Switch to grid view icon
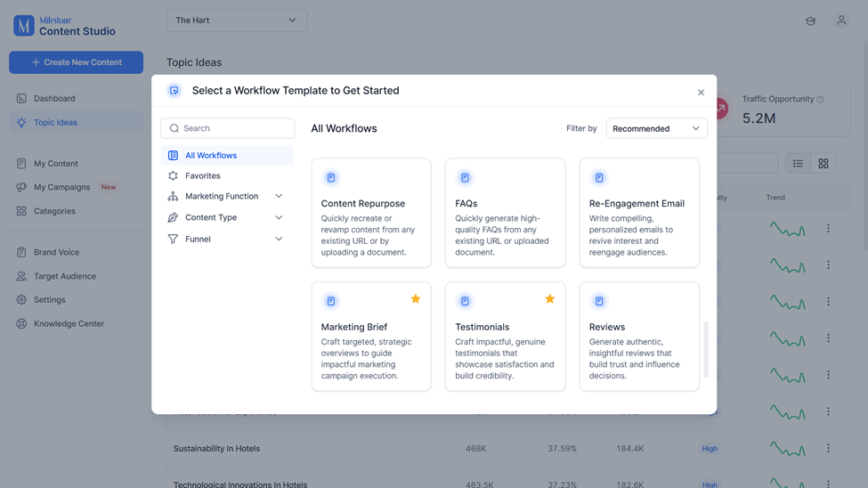 823,163
